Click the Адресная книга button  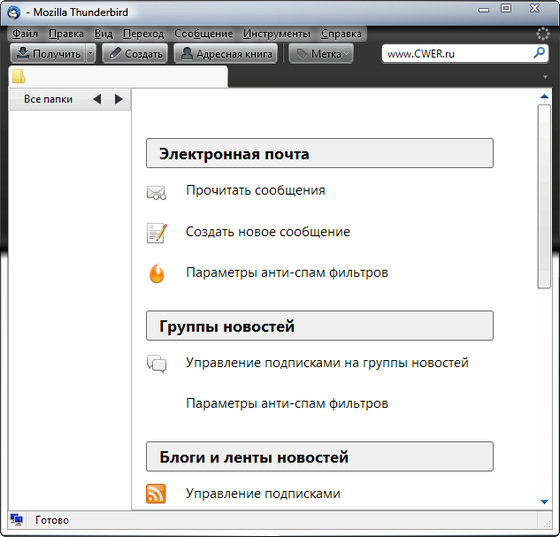[226, 54]
